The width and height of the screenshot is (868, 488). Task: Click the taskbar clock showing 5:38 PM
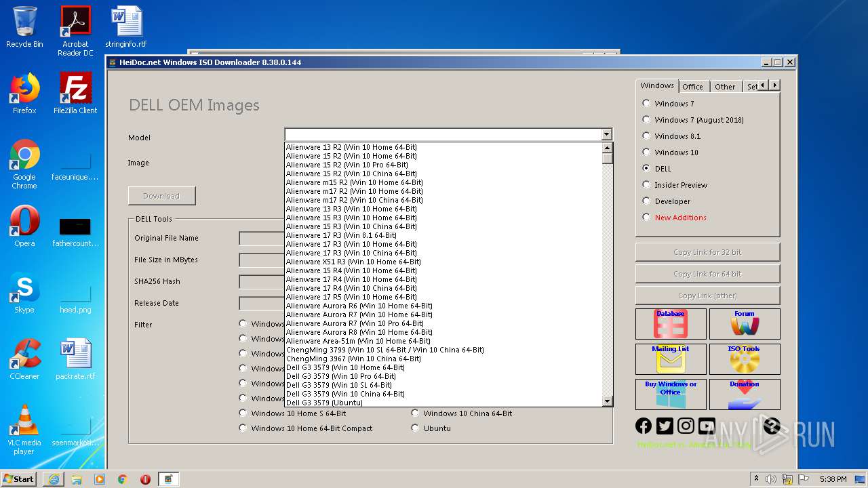point(833,479)
